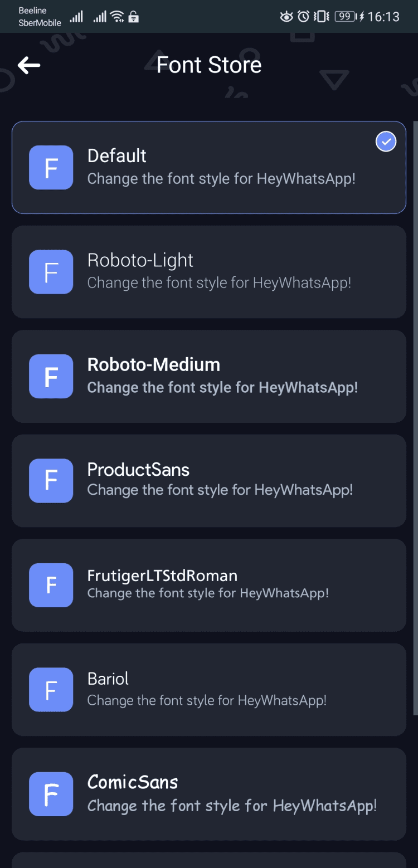Viewport: 418px width, 868px height.
Task: Tap the battery indicator icon
Action: 346,17
